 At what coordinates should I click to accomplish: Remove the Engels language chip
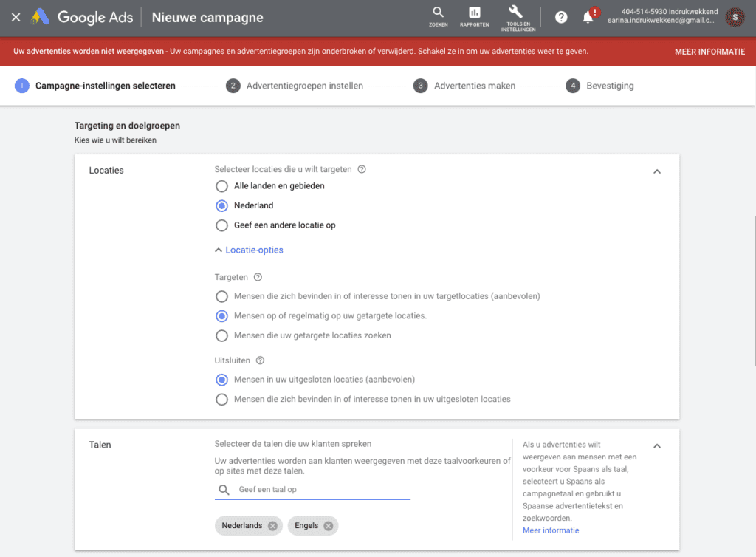(x=329, y=526)
